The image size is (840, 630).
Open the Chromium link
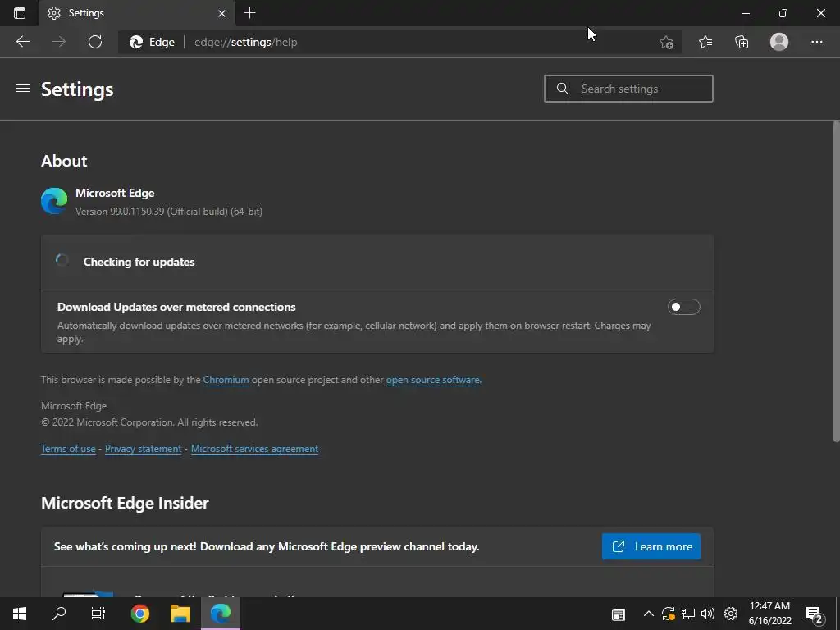(x=226, y=380)
